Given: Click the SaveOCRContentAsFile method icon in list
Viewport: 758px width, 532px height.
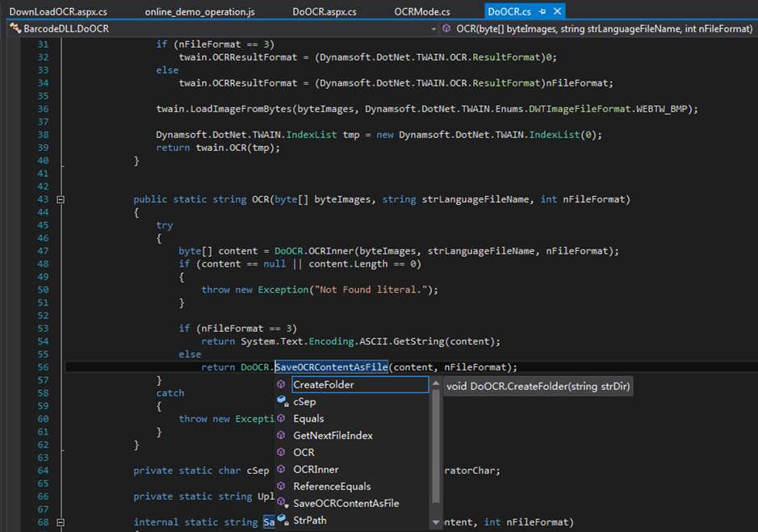Looking at the screenshot, I should 281,503.
